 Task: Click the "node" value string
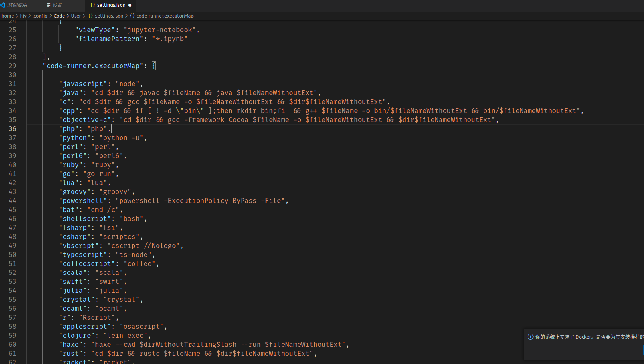[x=127, y=84]
